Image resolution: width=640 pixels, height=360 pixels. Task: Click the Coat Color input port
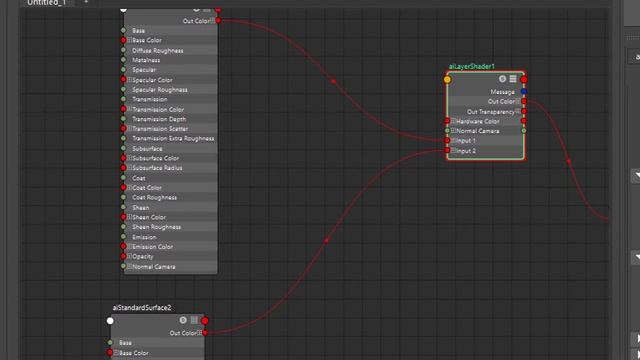point(123,187)
